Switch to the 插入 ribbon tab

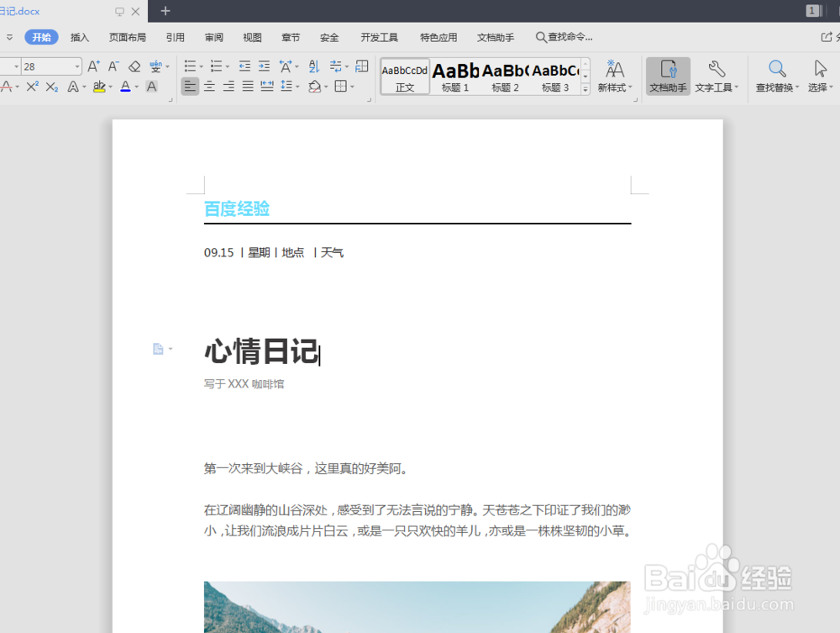[80, 37]
